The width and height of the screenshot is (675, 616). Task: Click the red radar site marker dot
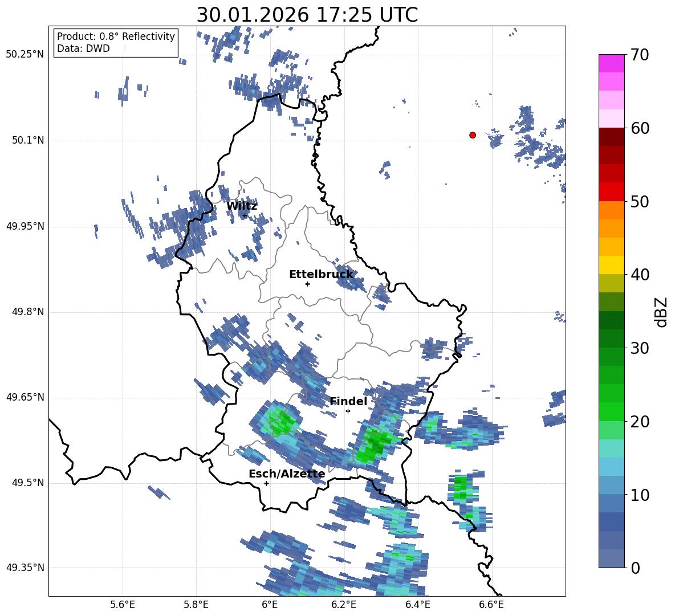[x=472, y=135]
